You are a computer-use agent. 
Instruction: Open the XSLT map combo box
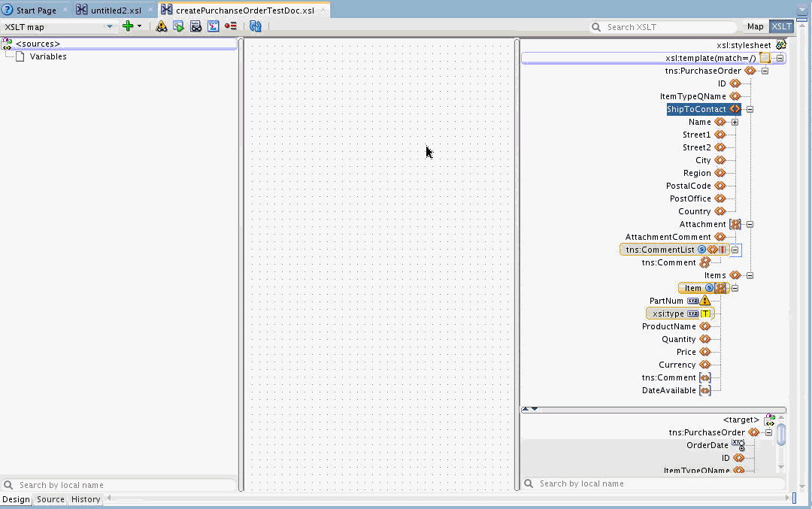point(59,27)
